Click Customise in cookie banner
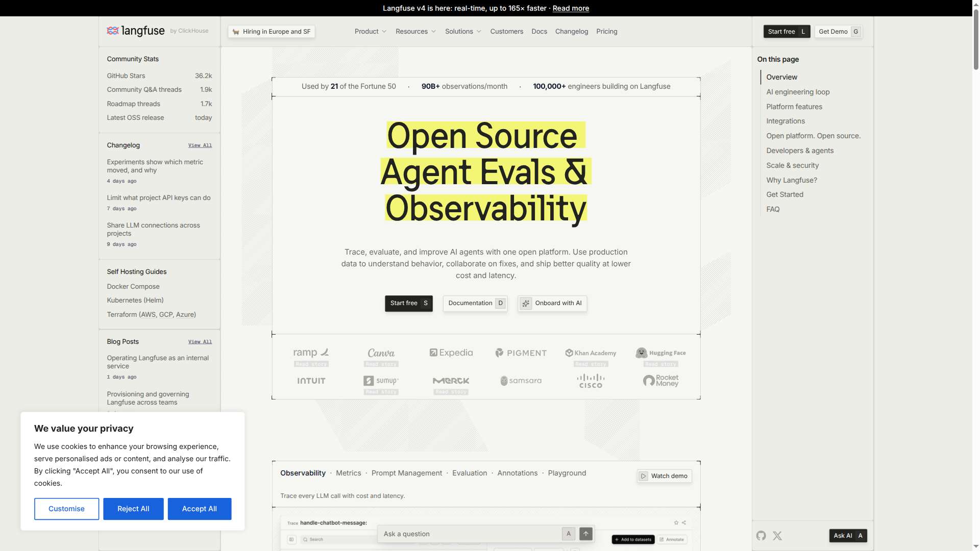Screen dimensions: 980x551 coord(67,509)
